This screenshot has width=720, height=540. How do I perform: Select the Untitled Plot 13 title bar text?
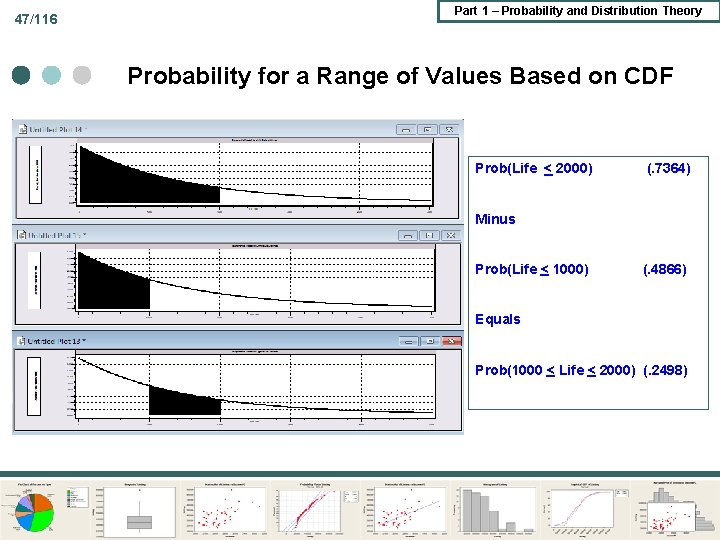[56, 341]
